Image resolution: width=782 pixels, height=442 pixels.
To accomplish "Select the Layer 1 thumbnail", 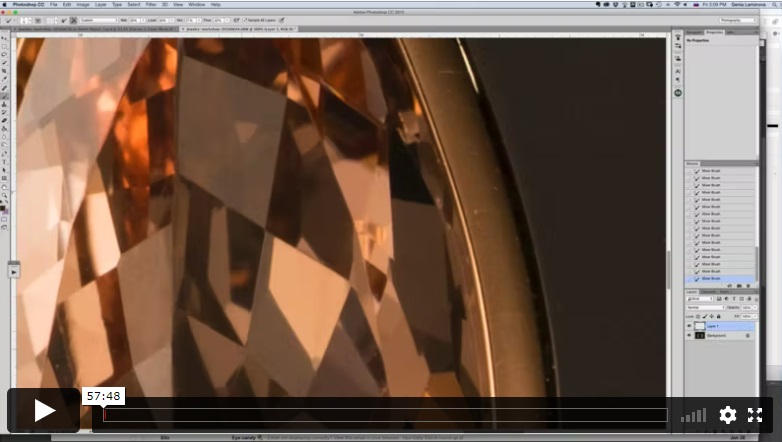I will point(699,326).
